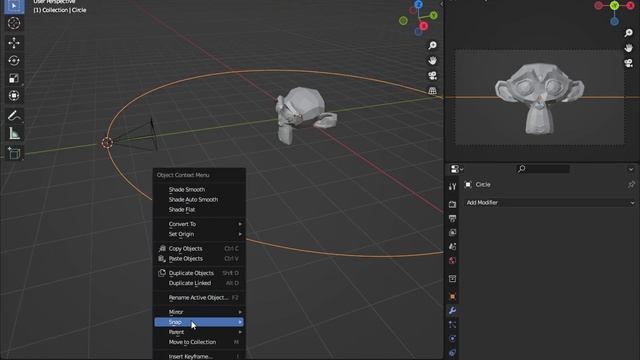Image resolution: width=640 pixels, height=360 pixels.
Task: Select the Scale tool
Action: point(14,78)
